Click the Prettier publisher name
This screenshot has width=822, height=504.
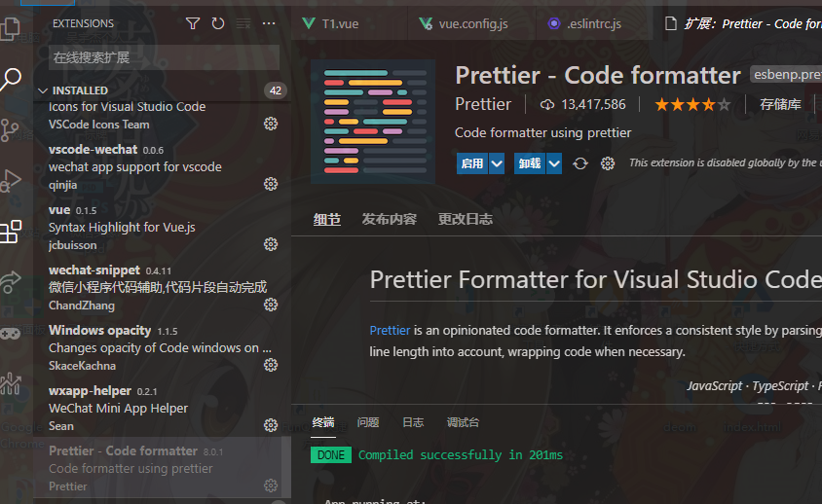point(483,104)
